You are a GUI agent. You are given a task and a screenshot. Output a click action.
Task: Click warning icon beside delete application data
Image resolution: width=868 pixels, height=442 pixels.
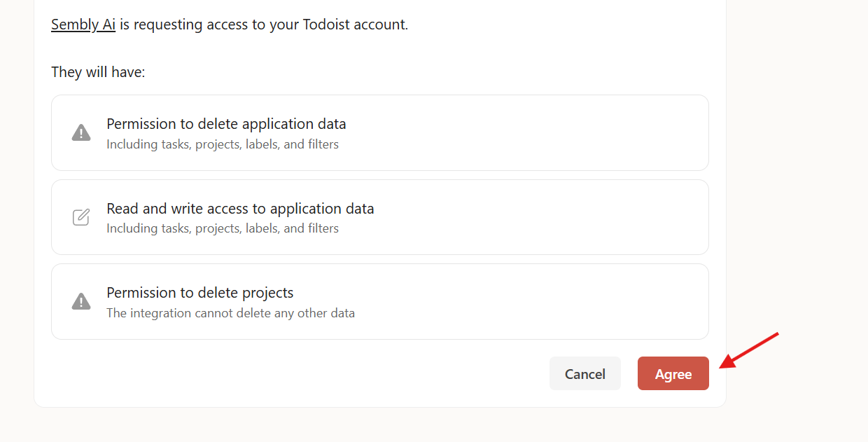click(x=81, y=132)
